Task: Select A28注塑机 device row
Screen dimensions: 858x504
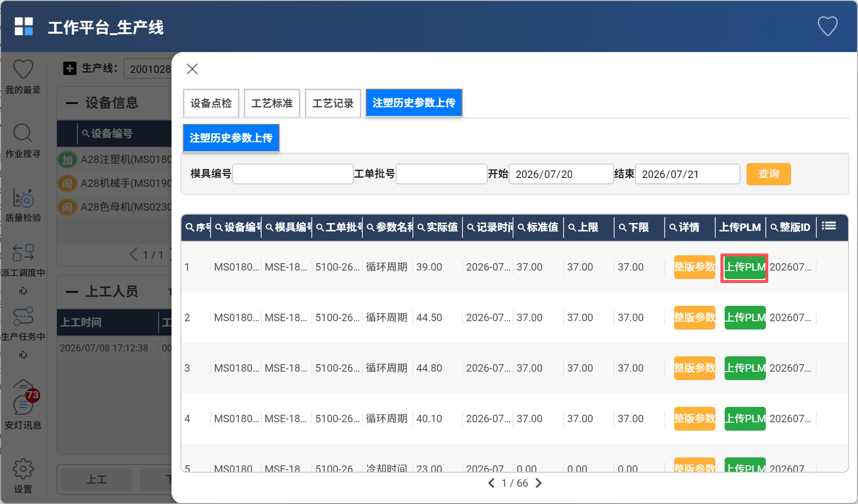Action: pos(115,160)
